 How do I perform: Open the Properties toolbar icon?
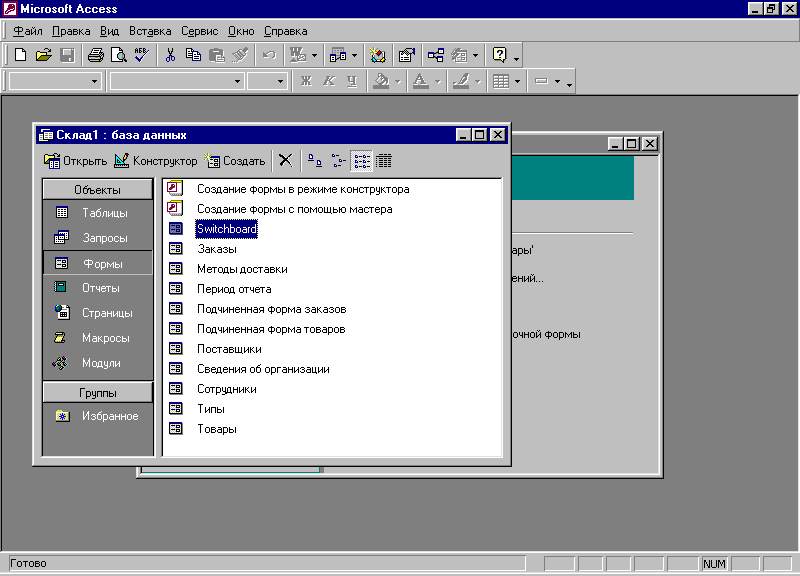407,55
